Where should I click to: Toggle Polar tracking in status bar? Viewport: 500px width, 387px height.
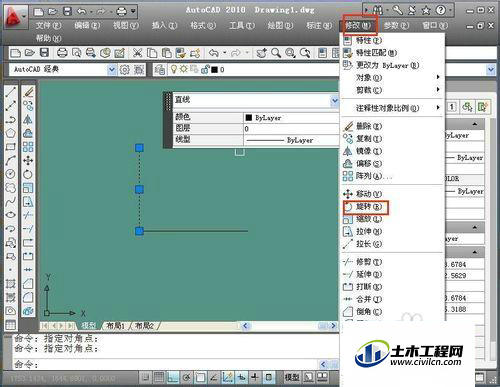click(x=186, y=377)
